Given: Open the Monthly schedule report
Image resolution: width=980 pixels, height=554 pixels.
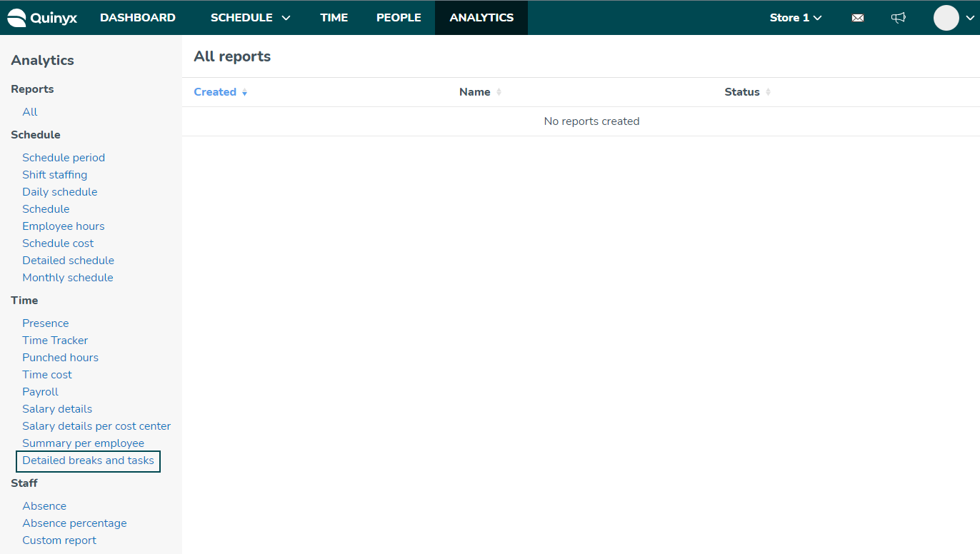Looking at the screenshot, I should click(68, 278).
